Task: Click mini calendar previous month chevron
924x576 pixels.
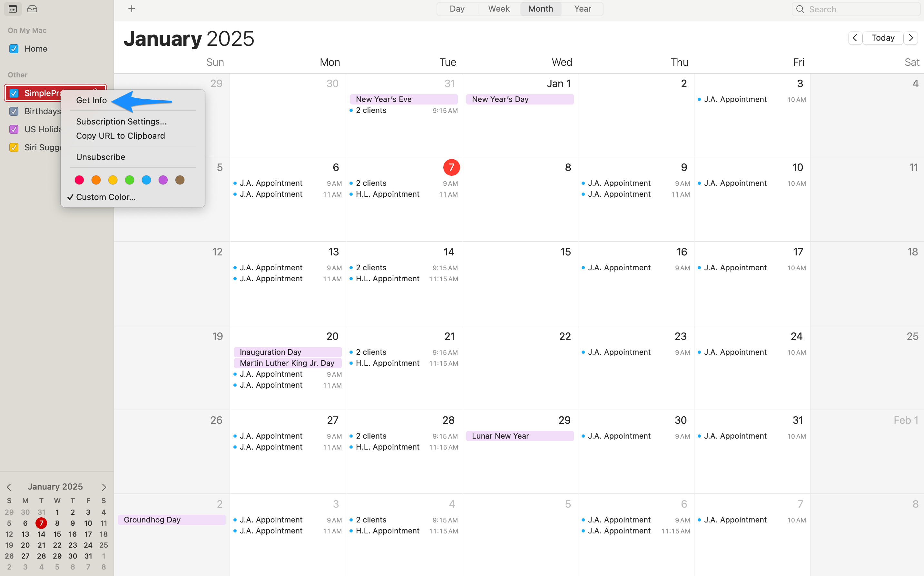Action: [x=9, y=487]
